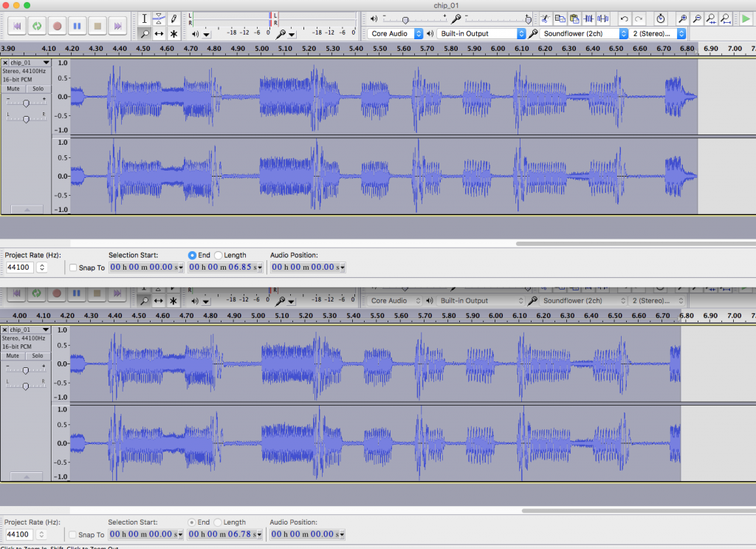Click the green Play-at-speed icon

tap(746, 18)
